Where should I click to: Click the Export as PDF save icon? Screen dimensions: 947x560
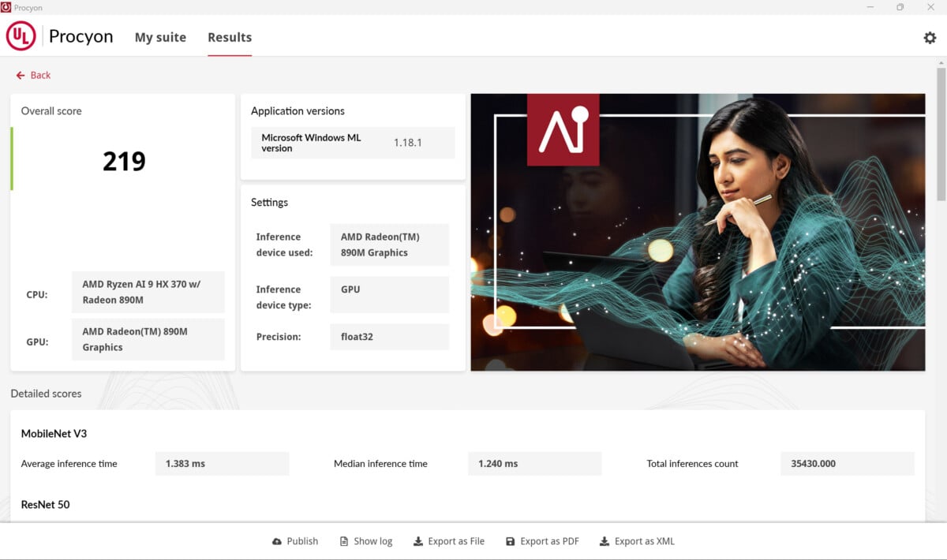coord(511,542)
